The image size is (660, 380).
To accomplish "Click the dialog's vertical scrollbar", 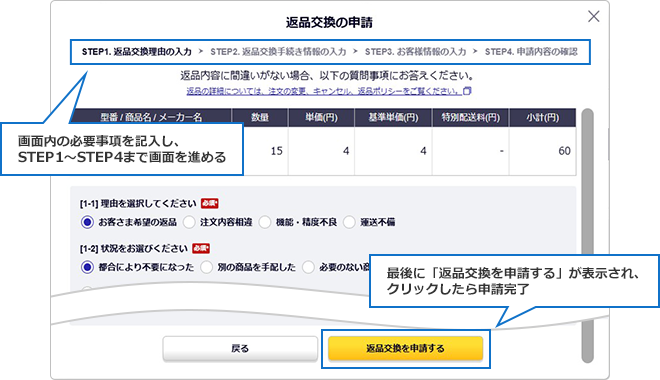I will [587, 236].
